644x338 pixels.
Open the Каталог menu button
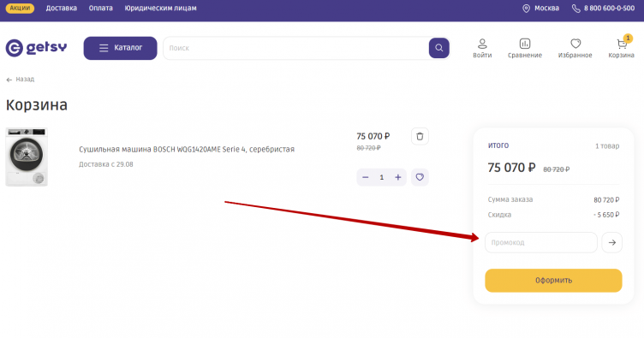coord(121,48)
